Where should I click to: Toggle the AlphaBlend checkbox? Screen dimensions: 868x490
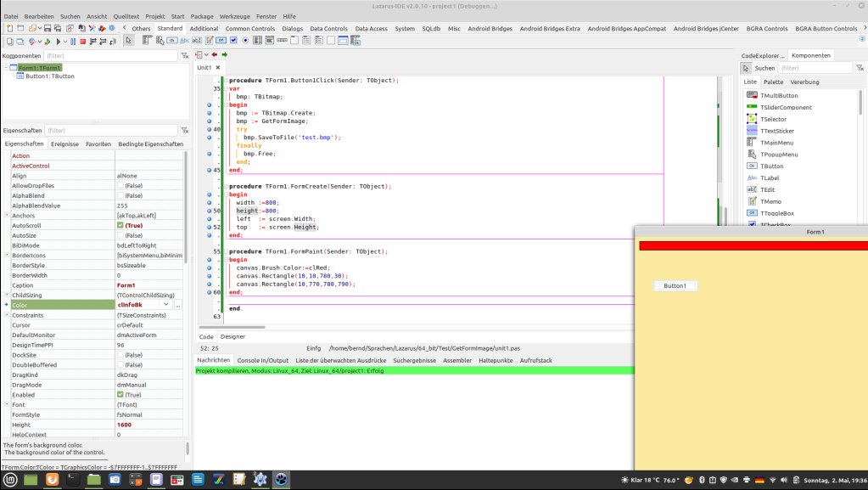click(120, 195)
